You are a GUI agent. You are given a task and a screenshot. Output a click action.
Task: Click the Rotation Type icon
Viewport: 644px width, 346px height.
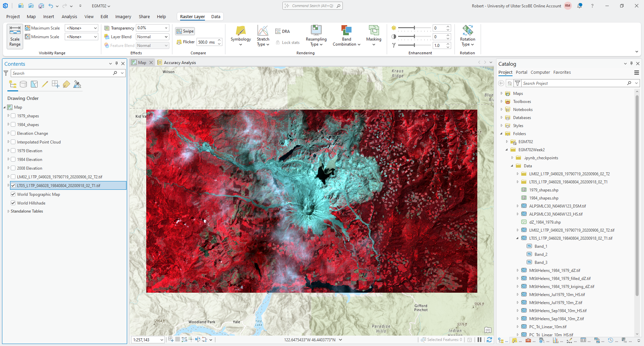pos(467,31)
